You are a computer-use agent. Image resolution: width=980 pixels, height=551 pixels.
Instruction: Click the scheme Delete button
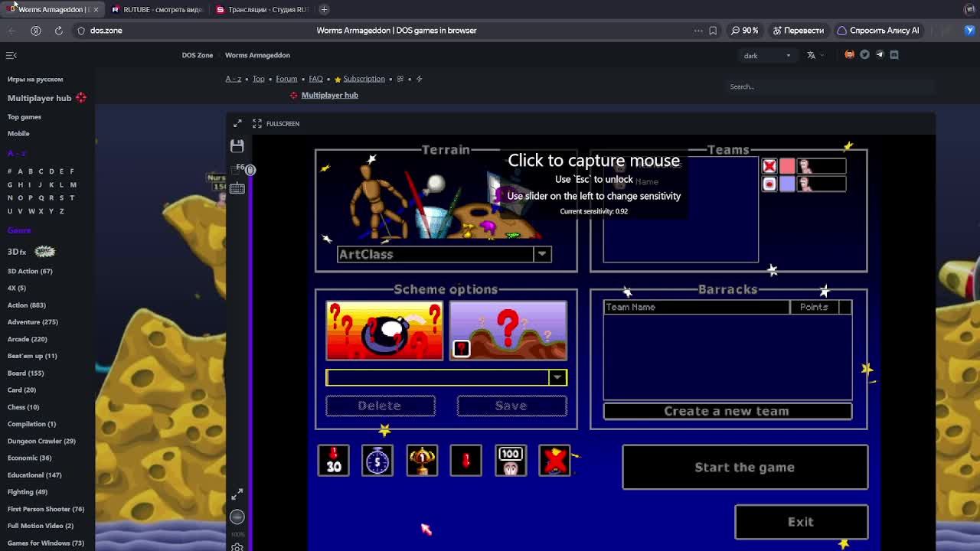381,406
